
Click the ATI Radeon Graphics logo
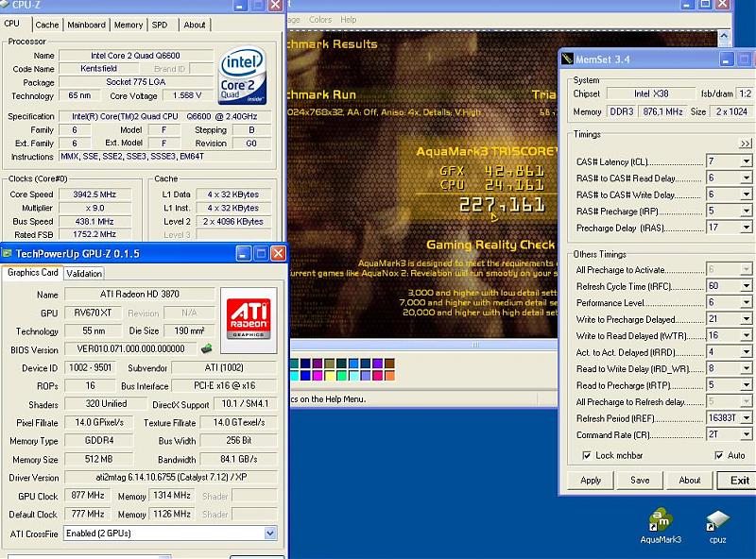(249, 319)
